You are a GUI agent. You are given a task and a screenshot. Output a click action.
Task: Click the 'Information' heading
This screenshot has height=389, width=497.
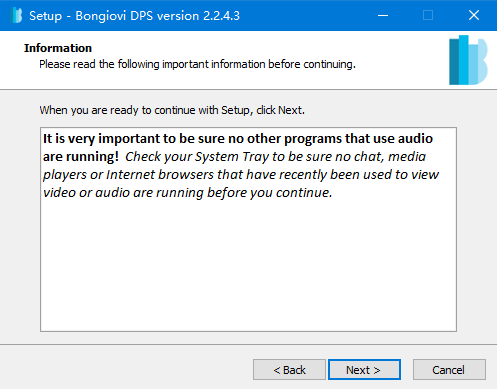58,48
